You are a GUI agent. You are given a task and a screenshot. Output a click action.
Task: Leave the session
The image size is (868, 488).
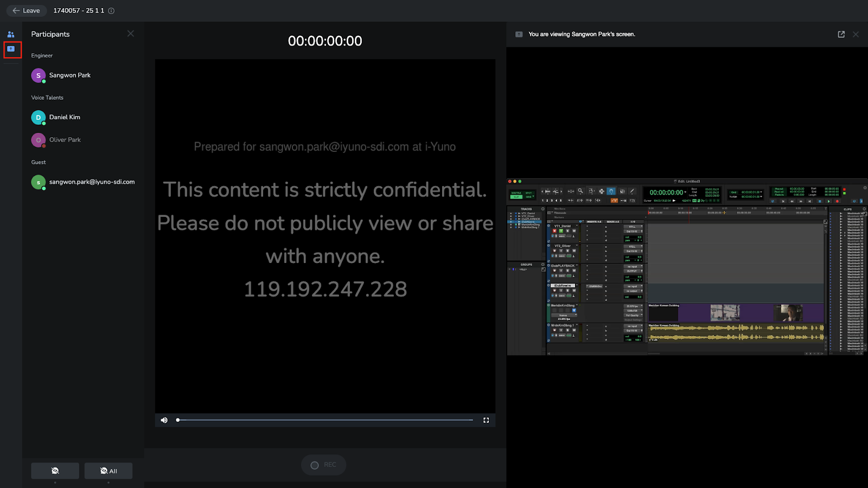[x=27, y=11]
